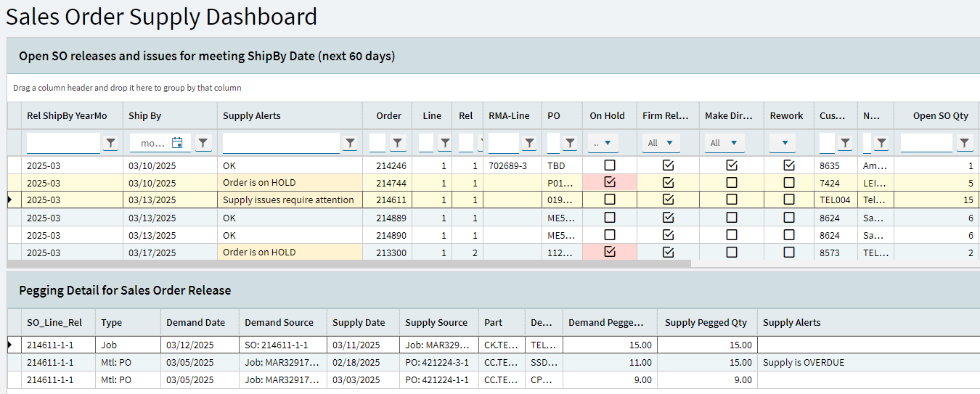The image size is (980, 394).
Task: Click demand pegged quantity 11.00
Action: [640, 362]
